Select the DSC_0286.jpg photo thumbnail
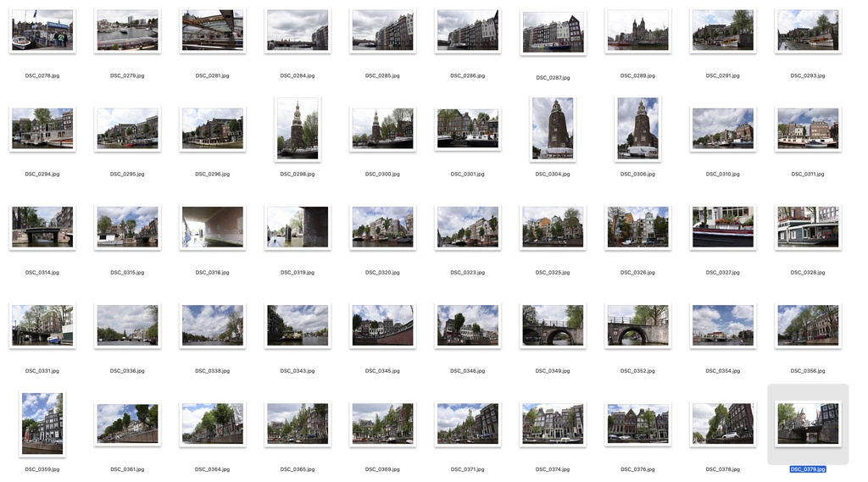This screenshot has height=482, width=868. pos(468,30)
